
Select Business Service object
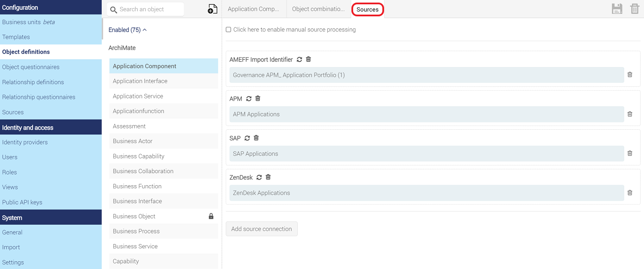(164, 246)
